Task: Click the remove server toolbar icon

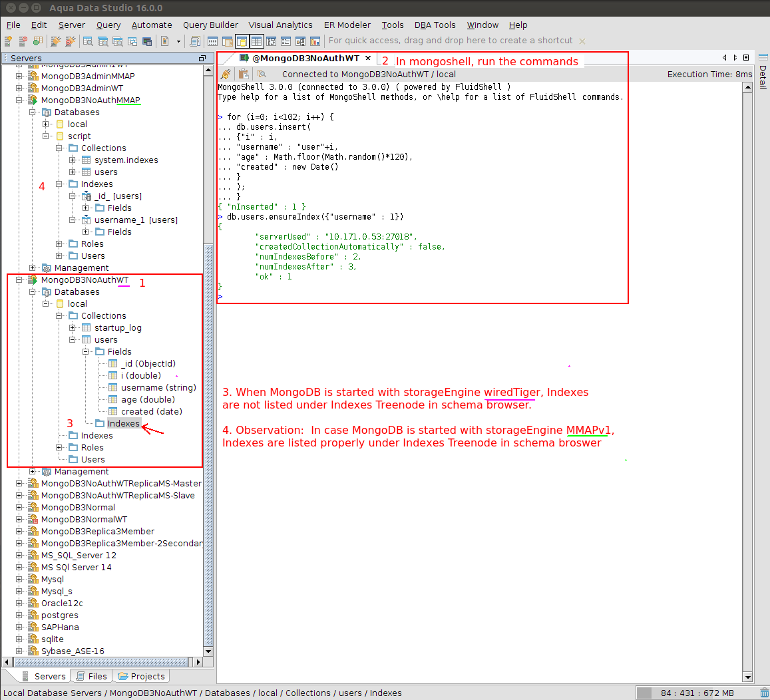Action: pyautogui.click(x=23, y=41)
